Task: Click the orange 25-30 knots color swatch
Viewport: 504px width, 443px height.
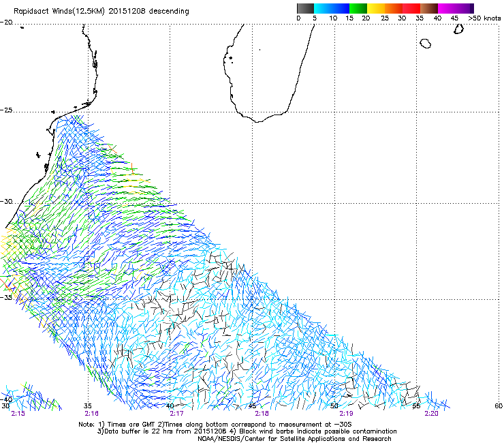Action: point(394,8)
